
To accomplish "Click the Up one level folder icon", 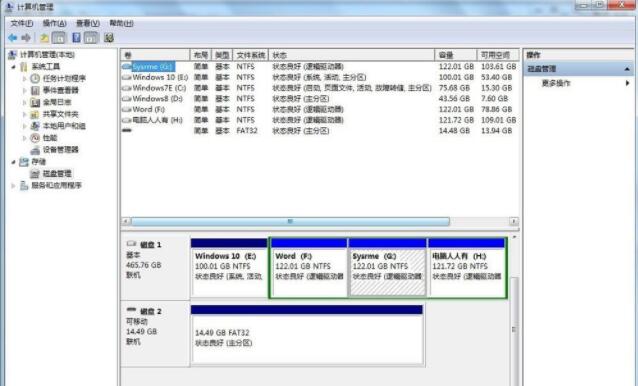I will (x=44, y=38).
